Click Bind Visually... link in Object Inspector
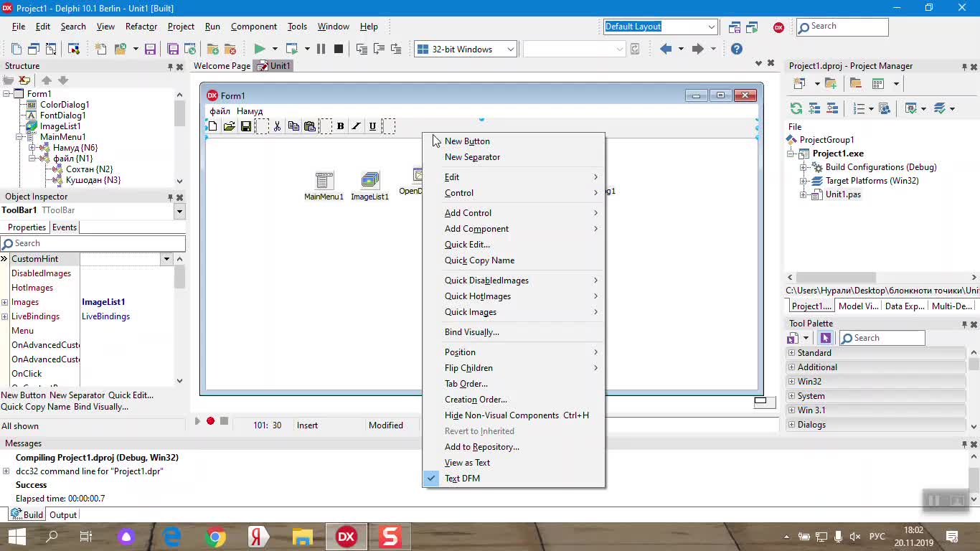Viewport: 980px width, 551px height. pos(100,407)
